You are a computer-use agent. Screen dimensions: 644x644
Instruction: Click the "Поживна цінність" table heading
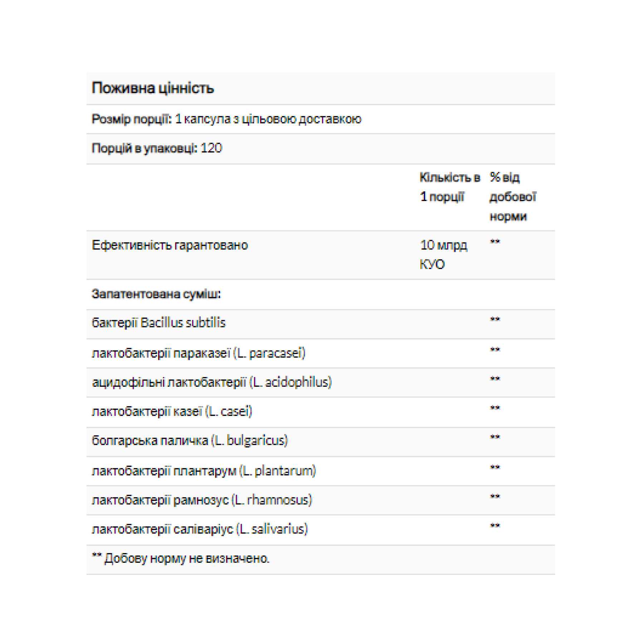click(x=153, y=88)
